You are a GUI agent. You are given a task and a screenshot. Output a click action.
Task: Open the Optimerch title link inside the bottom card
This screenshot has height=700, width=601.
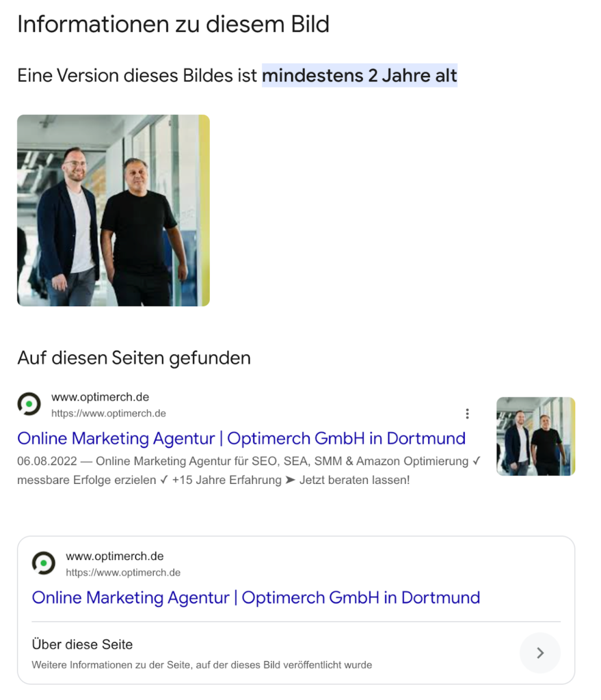click(256, 597)
